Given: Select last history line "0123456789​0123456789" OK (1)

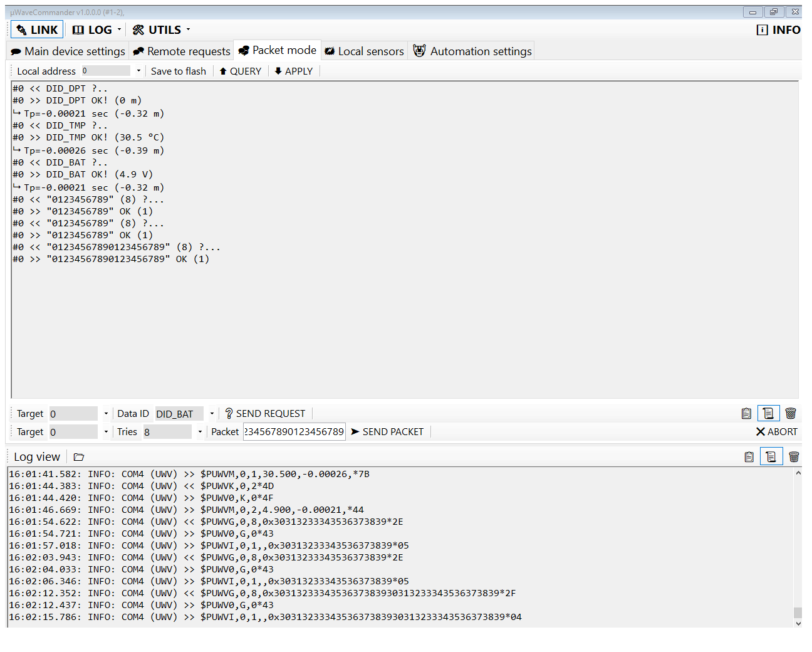Looking at the screenshot, I should [111, 259].
